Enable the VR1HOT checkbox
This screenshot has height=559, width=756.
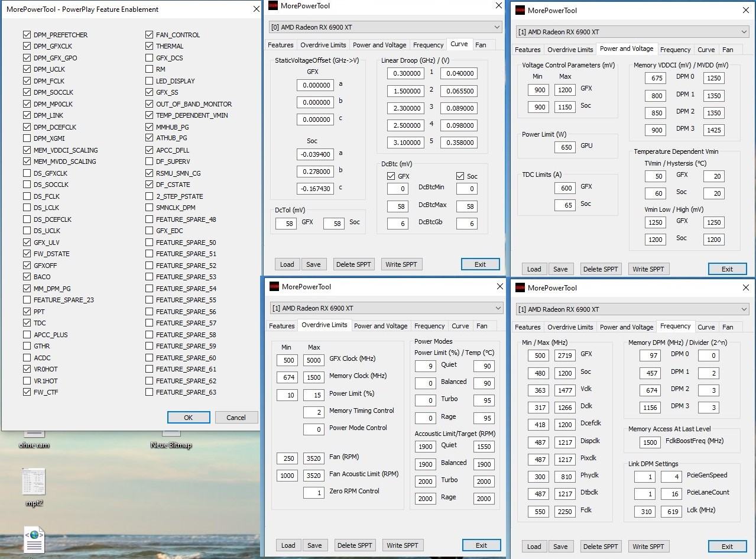(x=27, y=381)
